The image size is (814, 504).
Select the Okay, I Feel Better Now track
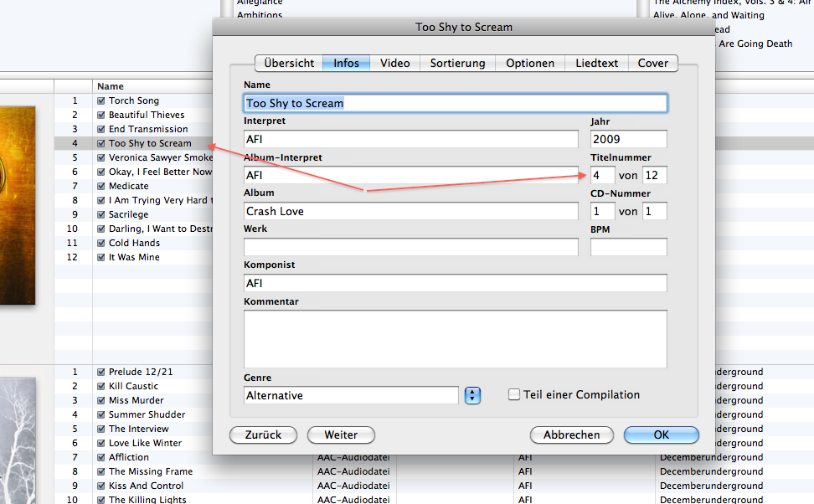coord(160,172)
